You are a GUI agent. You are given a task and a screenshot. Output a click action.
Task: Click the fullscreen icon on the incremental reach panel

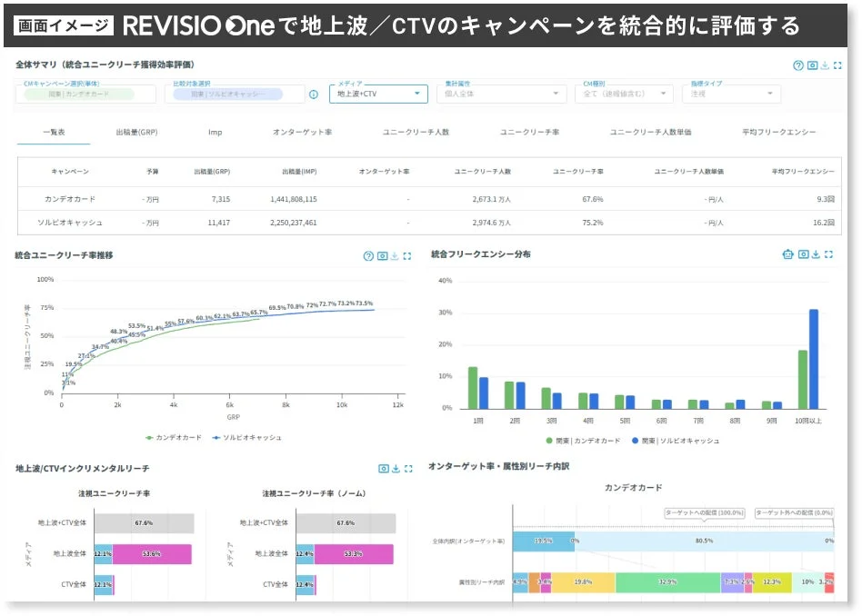(408, 468)
